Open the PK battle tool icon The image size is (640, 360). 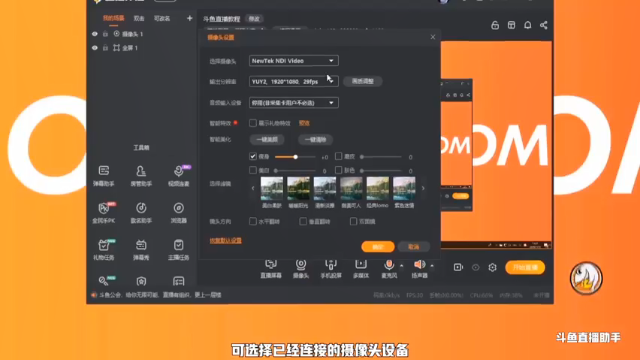click(104, 212)
